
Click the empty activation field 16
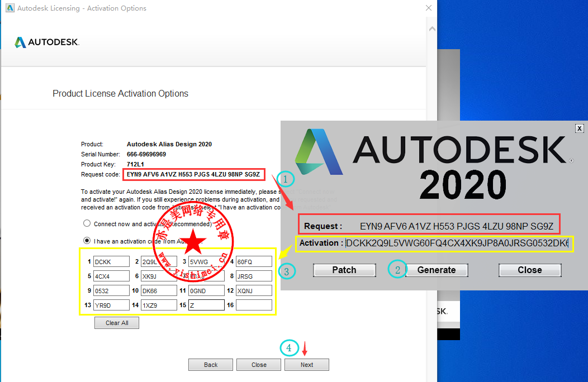[254, 305]
